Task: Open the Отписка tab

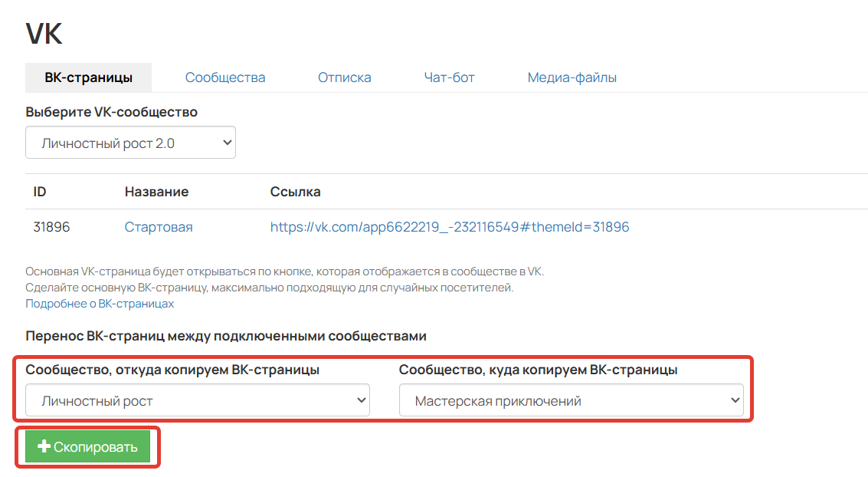Action: tap(344, 77)
